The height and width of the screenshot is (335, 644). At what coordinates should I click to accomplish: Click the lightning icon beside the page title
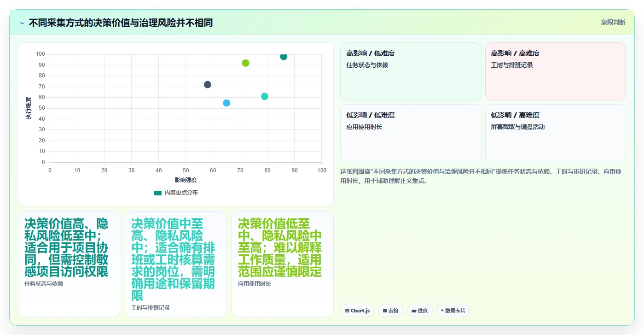coord(22,23)
